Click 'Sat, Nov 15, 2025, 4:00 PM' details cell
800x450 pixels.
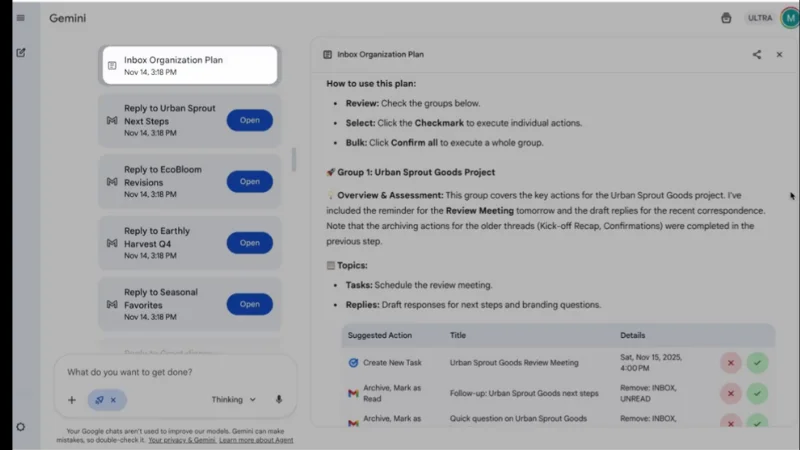point(651,362)
